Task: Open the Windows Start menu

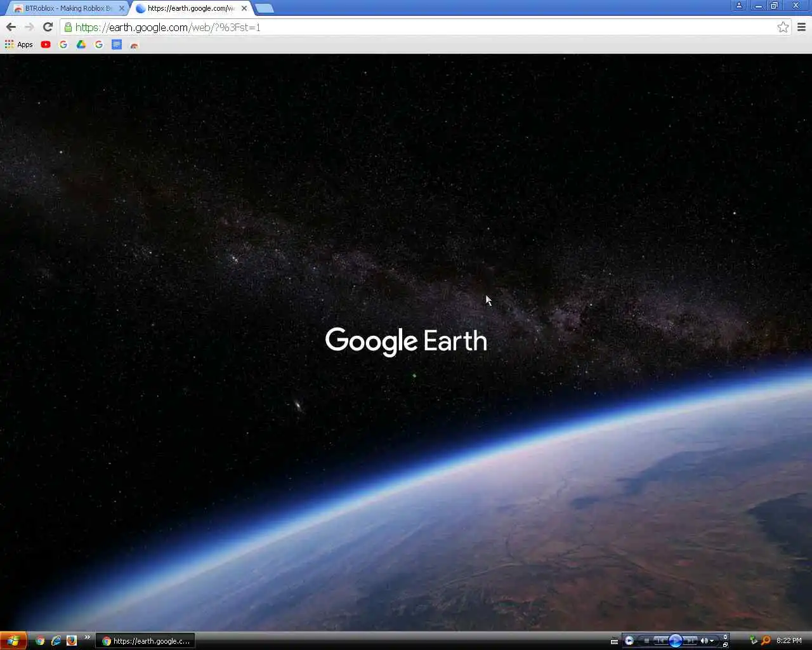Action: 13,640
